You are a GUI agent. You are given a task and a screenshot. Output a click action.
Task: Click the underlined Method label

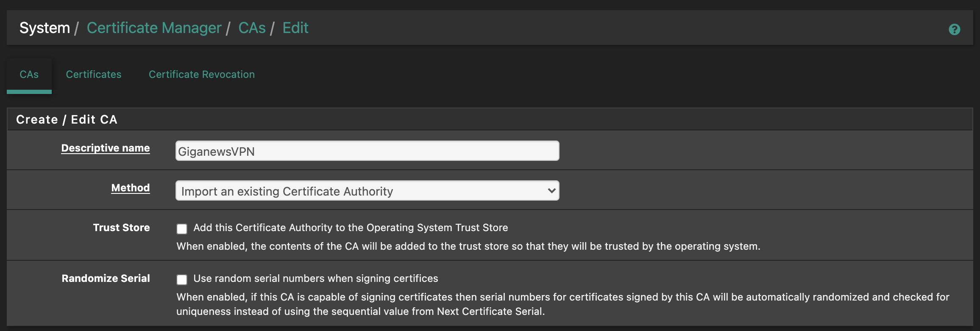131,188
